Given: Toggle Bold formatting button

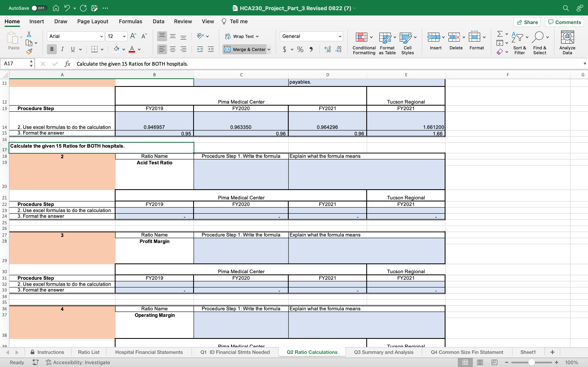Looking at the screenshot, I should 52,49.
